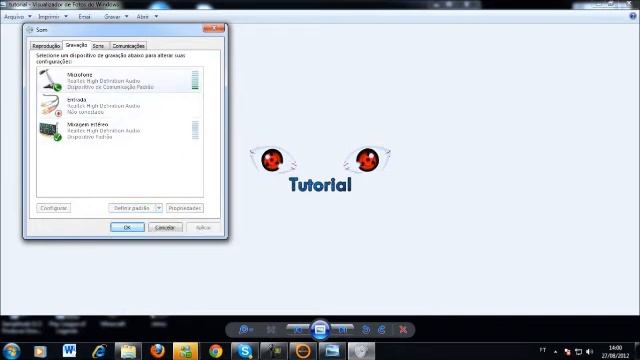Open the taskbar app next to Skype
This screenshot has width=640, height=360.
coord(273,351)
